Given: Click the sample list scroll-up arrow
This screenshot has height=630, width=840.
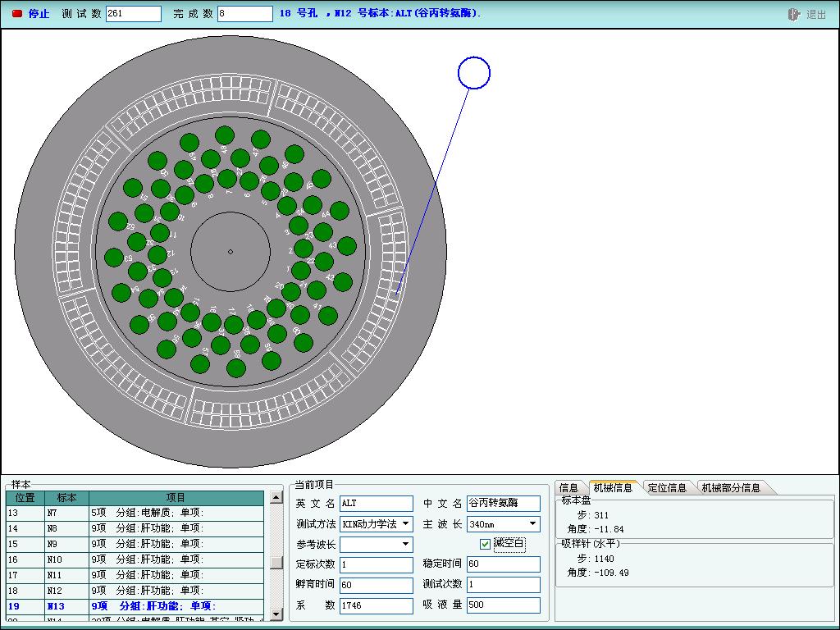Looking at the screenshot, I should coord(276,497).
